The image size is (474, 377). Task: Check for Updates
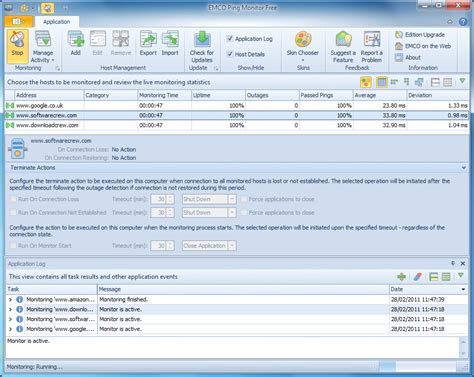(x=202, y=47)
